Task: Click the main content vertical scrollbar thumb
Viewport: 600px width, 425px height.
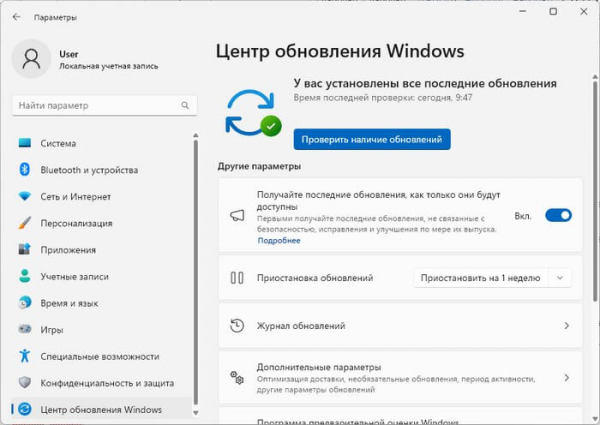Action: tap(595, 191)
